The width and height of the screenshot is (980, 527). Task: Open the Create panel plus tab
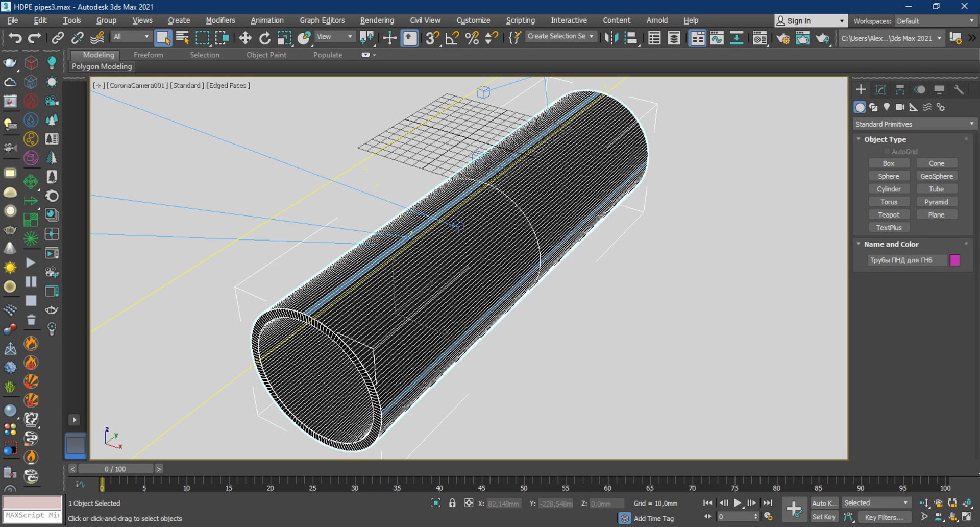click(x=861, y=90)
